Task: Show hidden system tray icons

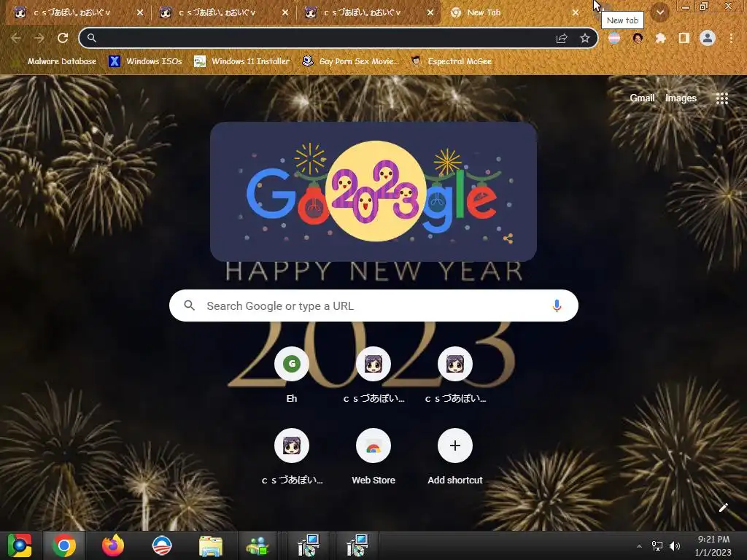Action: 639,546
